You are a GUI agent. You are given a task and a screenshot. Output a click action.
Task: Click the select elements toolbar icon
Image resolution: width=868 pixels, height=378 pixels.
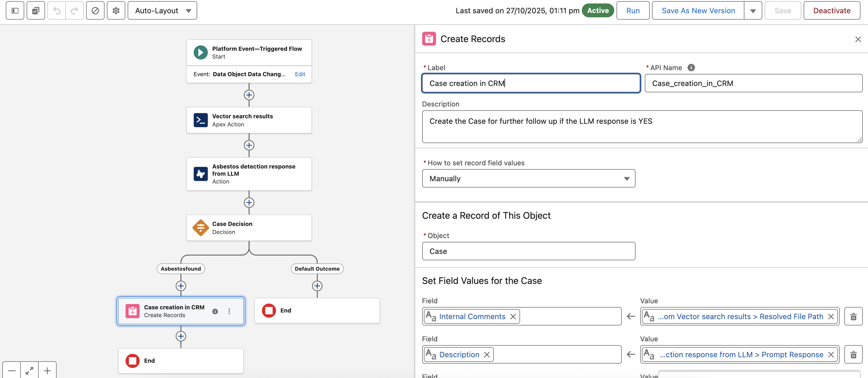(x=36, y=11)
